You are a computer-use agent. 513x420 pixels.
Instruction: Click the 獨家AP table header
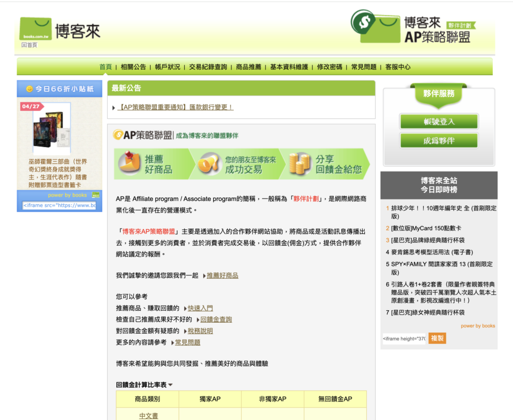click(210, 399)
